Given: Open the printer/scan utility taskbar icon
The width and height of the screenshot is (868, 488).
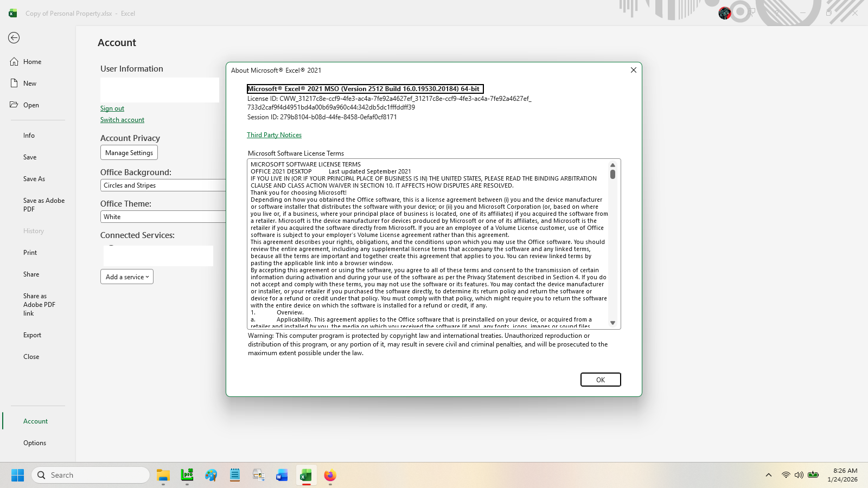Looking at the screenshot, I should (x=259, y=476).
